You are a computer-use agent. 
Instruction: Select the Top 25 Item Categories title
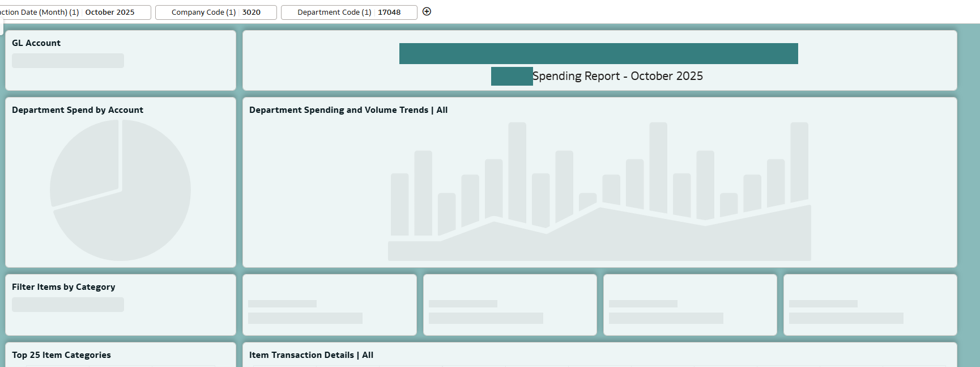coord(61,355)
